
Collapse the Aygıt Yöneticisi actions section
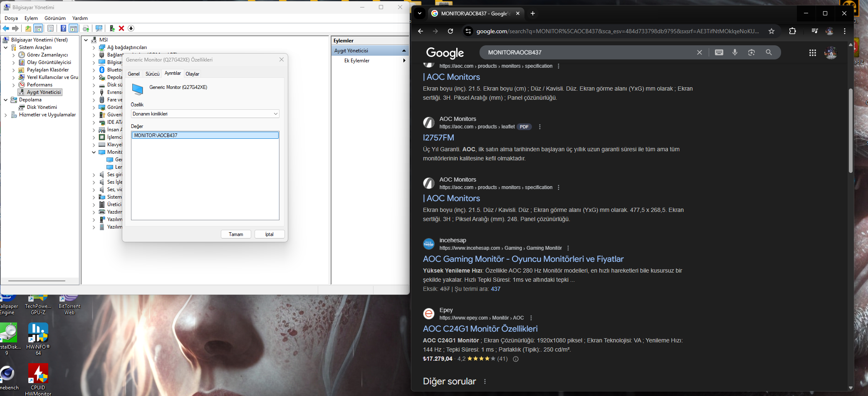point(404,51)
